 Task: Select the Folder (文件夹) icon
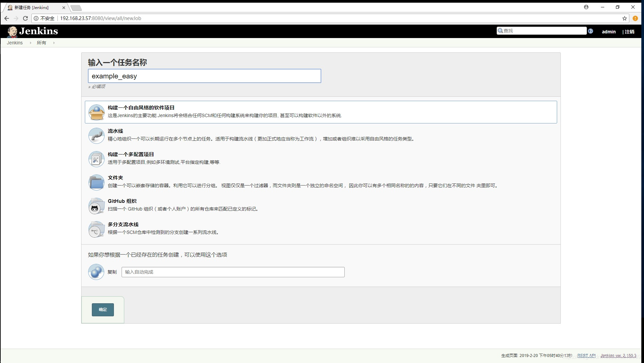[x=97, y=182]
